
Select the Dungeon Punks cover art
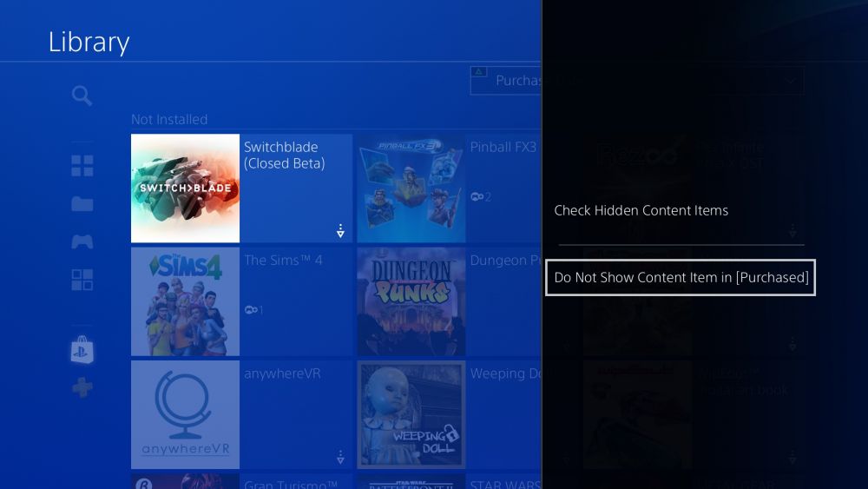411,301
